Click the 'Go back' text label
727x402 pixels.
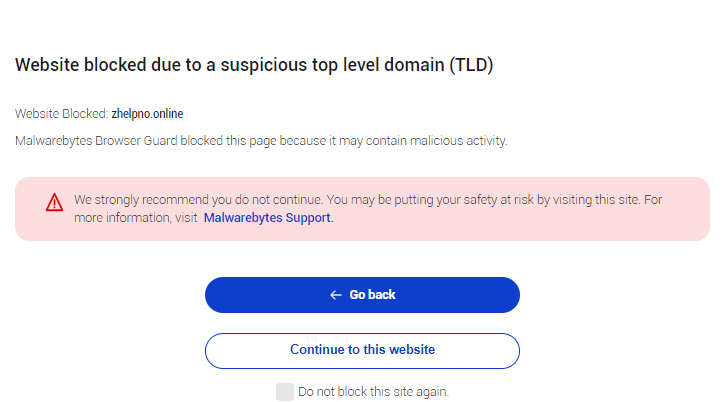373,295
